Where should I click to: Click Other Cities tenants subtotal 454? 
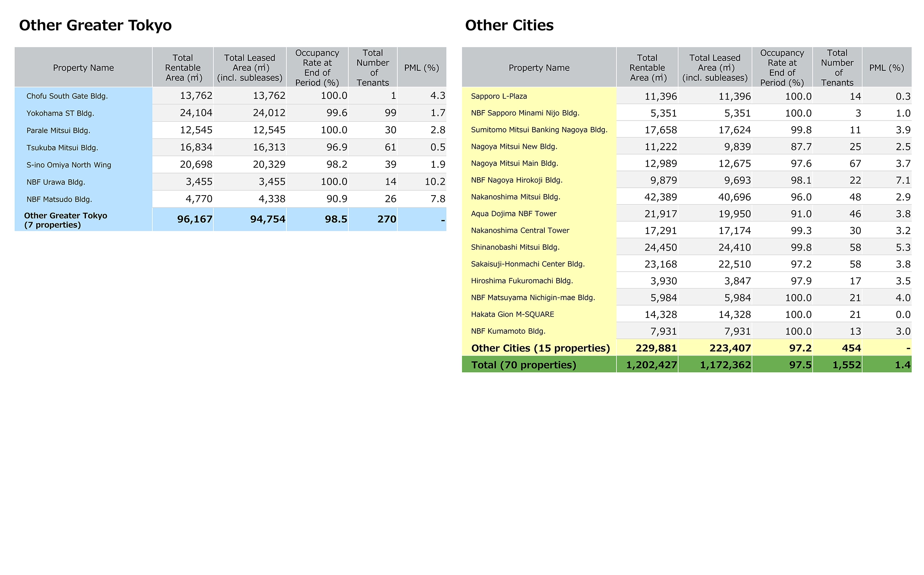point(852,348)
